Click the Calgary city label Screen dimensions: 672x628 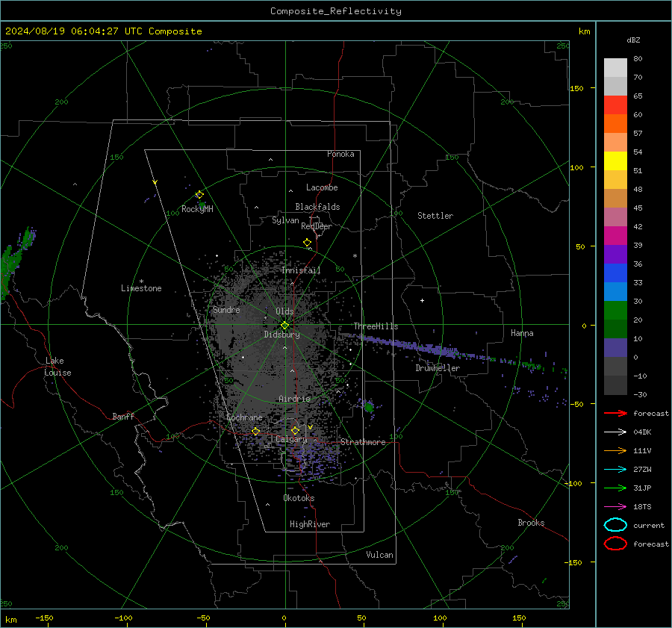click(x=291, y=439)
